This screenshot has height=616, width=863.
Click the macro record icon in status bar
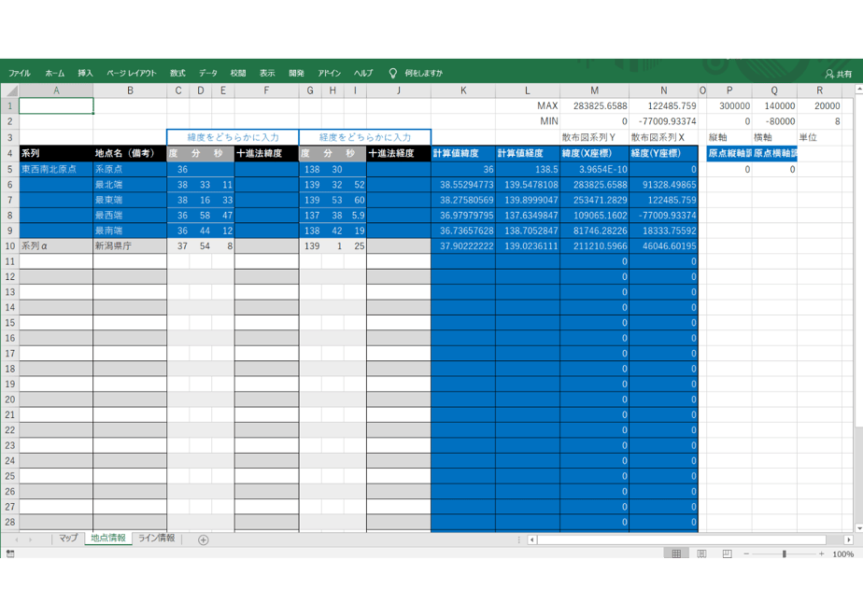[10, 553]
